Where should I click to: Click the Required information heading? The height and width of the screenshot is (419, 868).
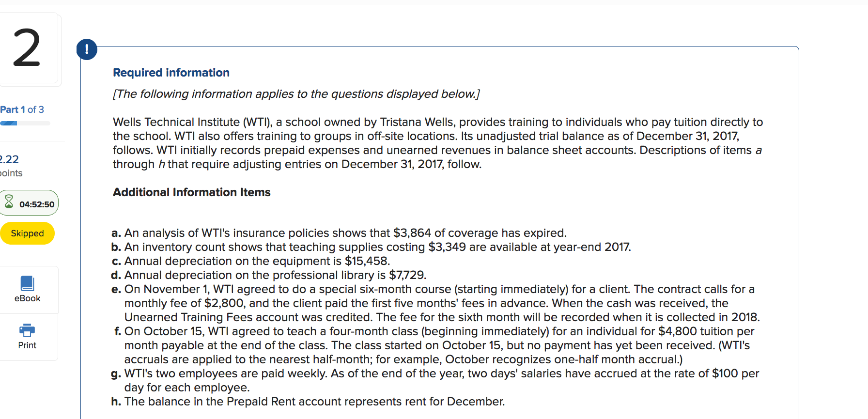point(171,73)
